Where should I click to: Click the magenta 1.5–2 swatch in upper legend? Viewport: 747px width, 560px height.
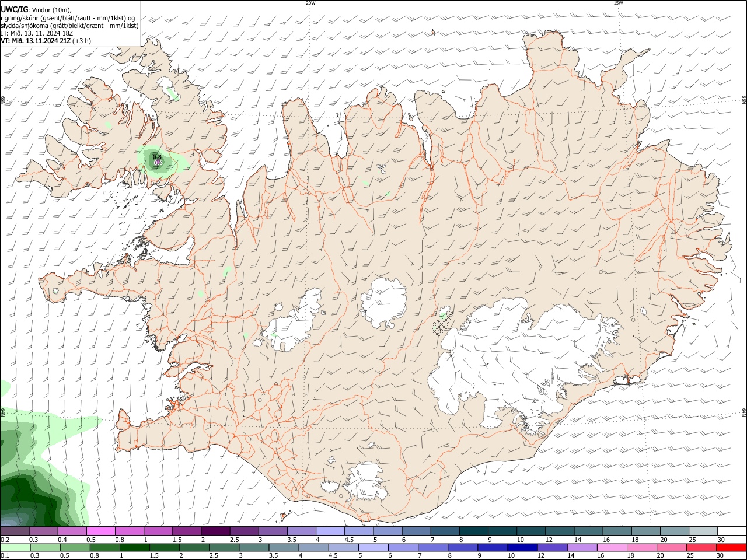187,531
